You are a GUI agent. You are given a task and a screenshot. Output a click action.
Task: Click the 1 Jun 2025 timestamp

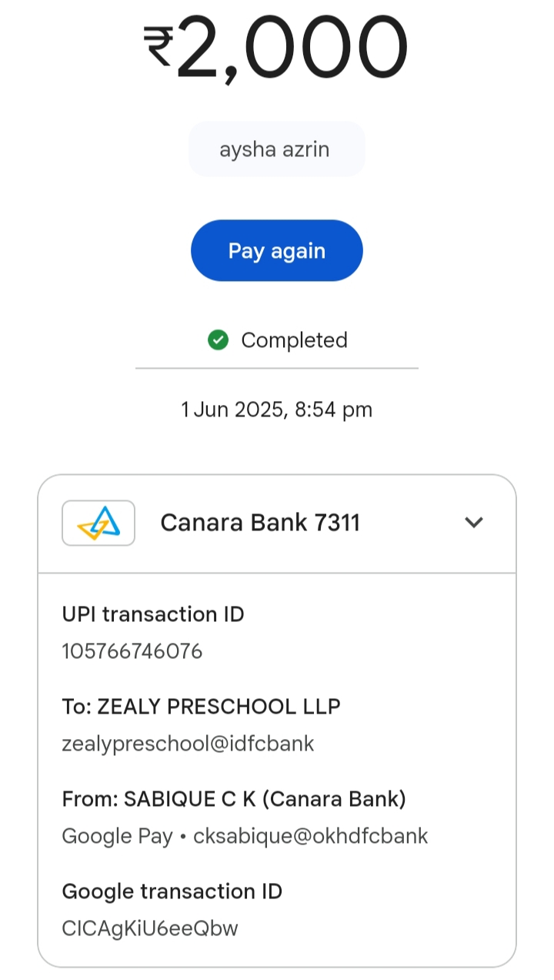[276, 410]
